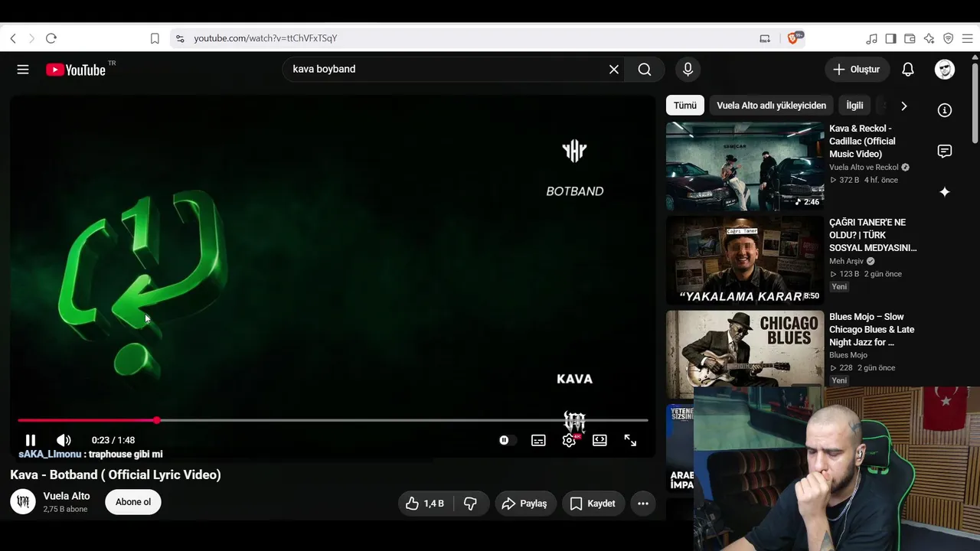Dislike the video with thumbs down
This screenshot has height=551, width=980.
pyautogui.click(x=471, y=504)
